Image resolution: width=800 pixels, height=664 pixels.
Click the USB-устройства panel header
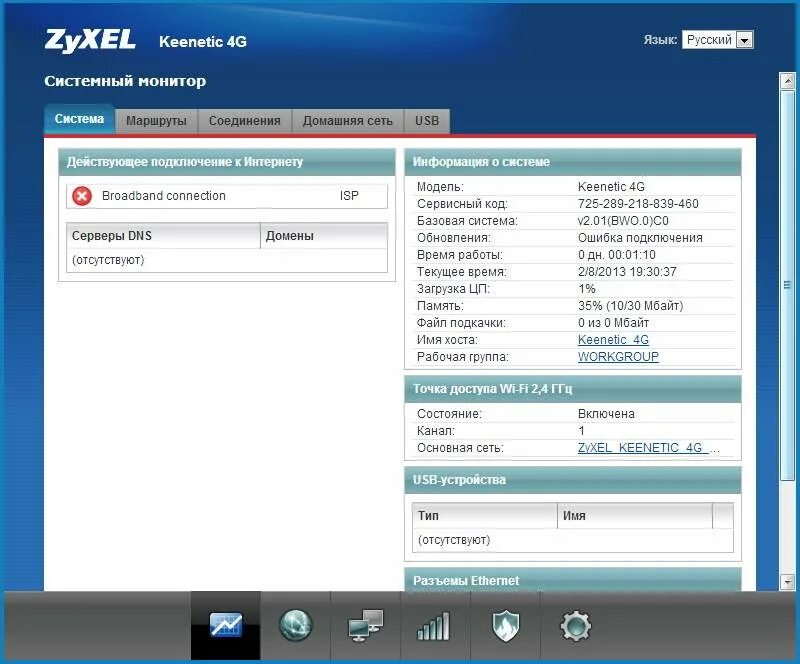point(572,480)
